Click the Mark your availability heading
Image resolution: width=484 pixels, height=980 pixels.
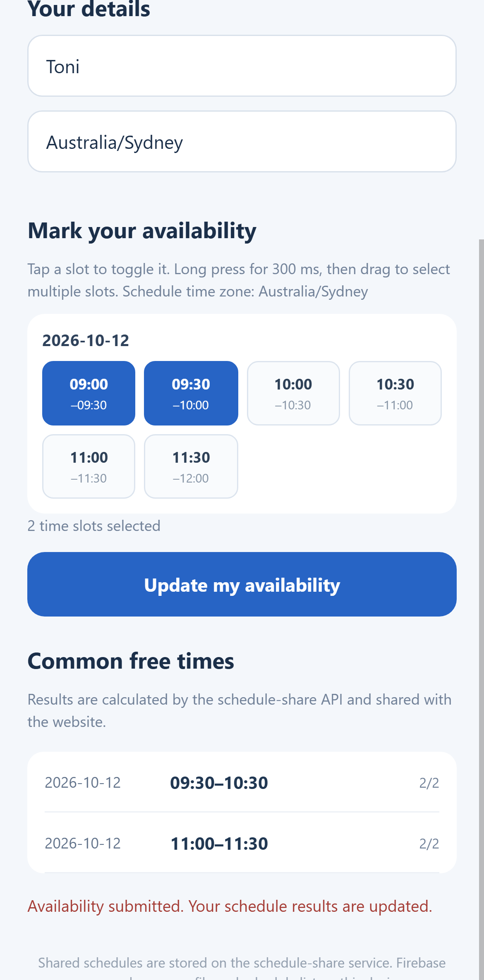coord(142,231)
